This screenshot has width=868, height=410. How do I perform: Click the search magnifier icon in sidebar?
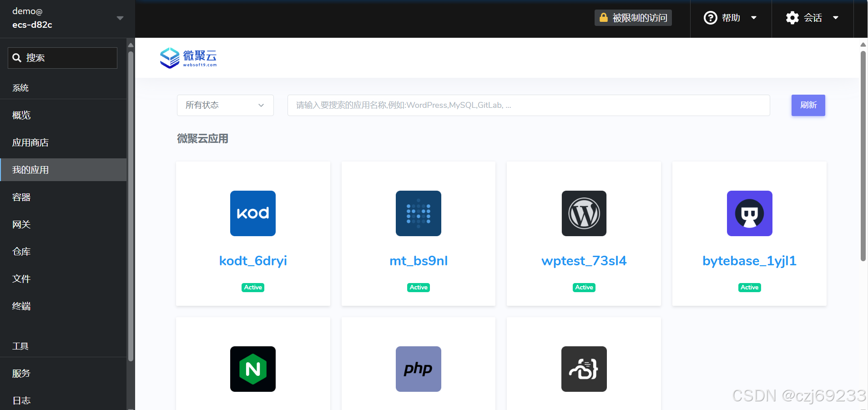click(x=17, y=58)
